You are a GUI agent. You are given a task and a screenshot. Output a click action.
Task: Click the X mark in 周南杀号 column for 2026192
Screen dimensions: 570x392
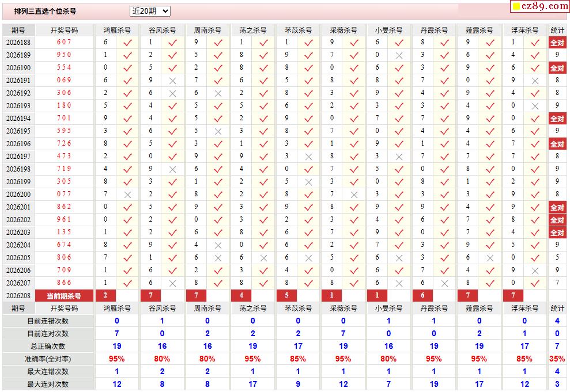point(218,93)
